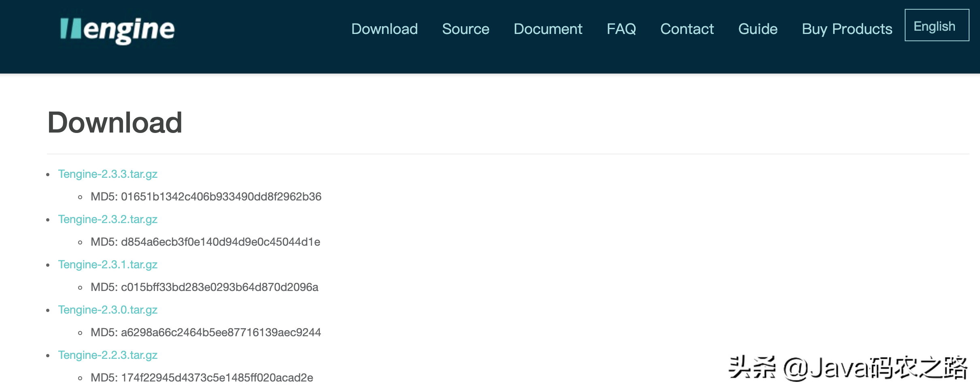Screen dimensions: 980x392
Task: Click the MD5 hash starting with c015bff
Action: (219, 287)
